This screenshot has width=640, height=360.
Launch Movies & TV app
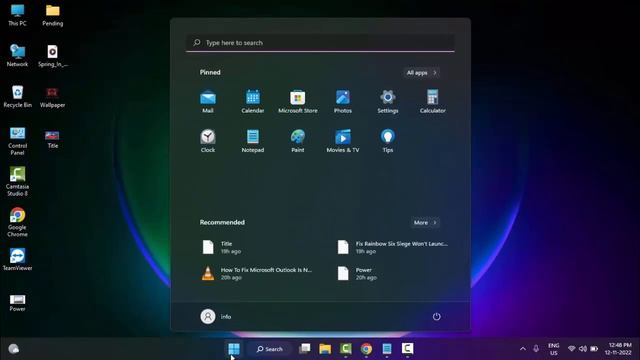(x=342, y=140)
